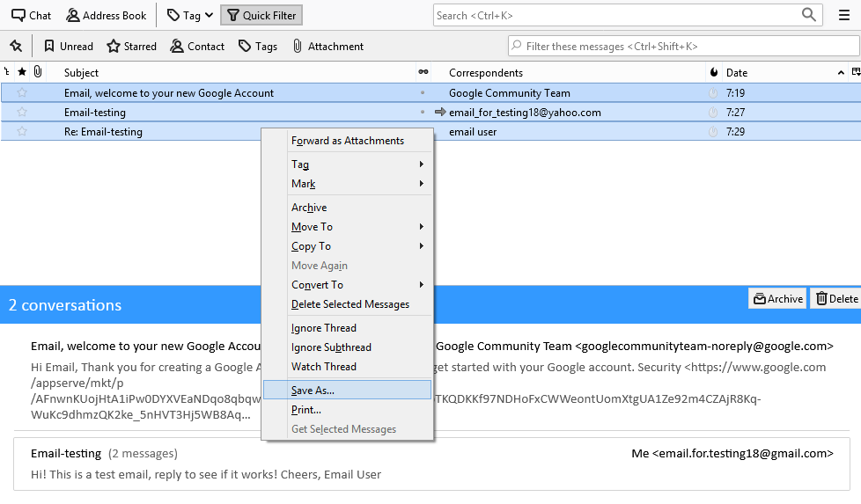The width and height of the screenshot is (861, 504).
Task: Open the Chat icon in toolbar
Action: (x=31, y=15)
